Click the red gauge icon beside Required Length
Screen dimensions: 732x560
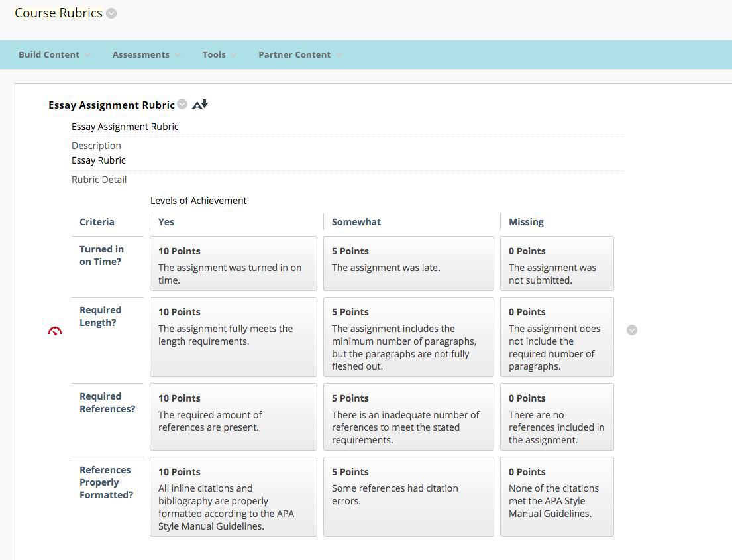(x=54, y=331)
